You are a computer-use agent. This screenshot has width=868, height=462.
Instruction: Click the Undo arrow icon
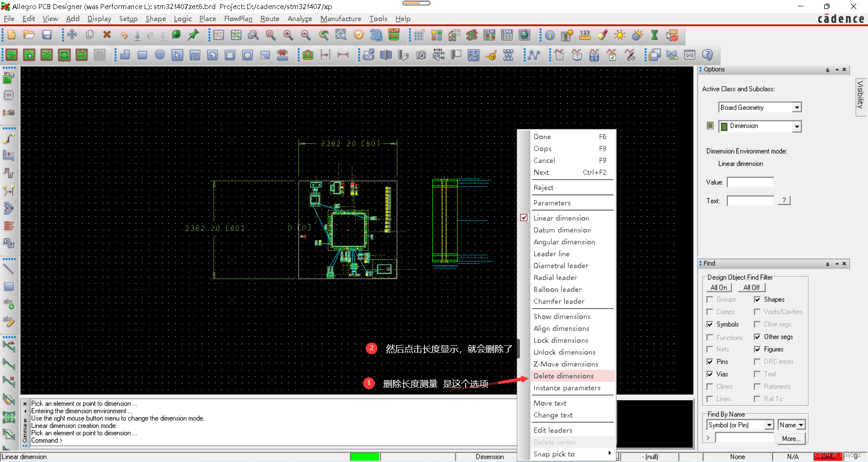click(x=124, y=35)
